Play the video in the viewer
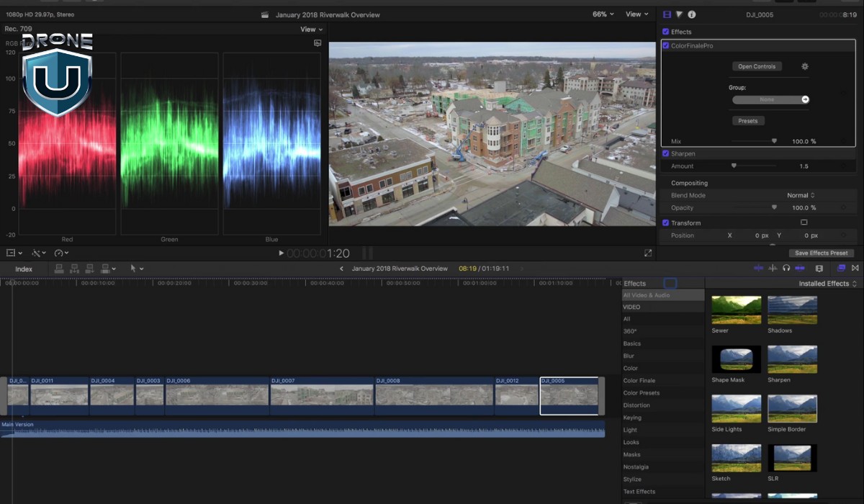Screen dimensions: 864x504 (281, 253)
